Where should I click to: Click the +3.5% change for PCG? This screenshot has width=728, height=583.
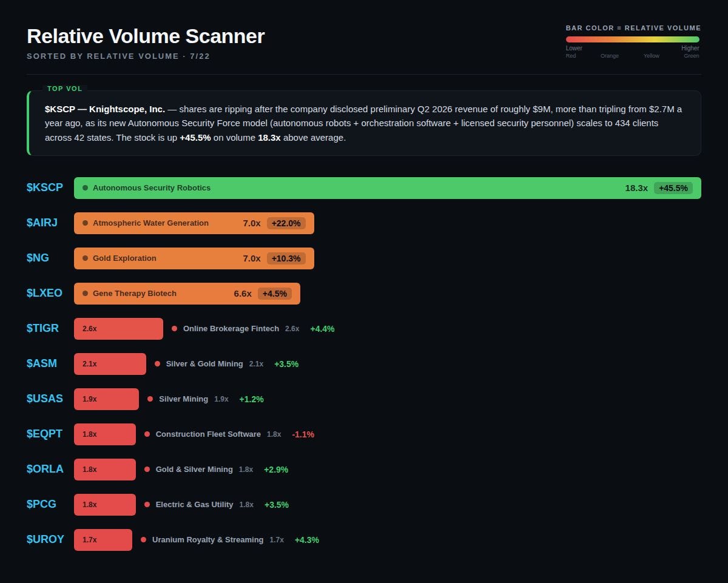(277, 505)
